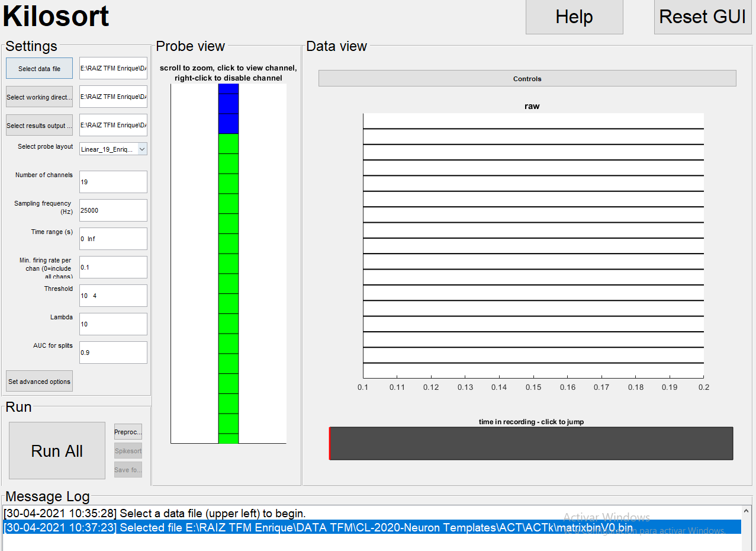The height and width of the screenshot is (551, 756).
Task: Click the Spikesort step button
Action: pos(128,450)
